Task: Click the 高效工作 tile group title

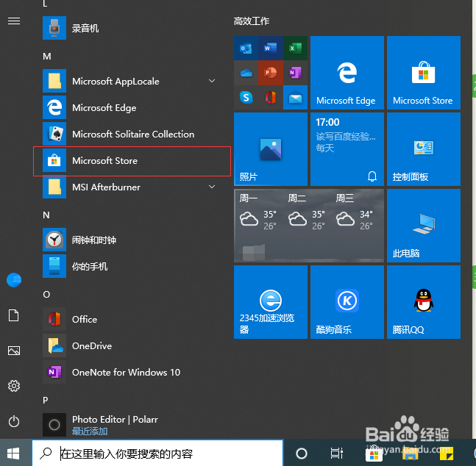Action: click(x=252, y=21)
